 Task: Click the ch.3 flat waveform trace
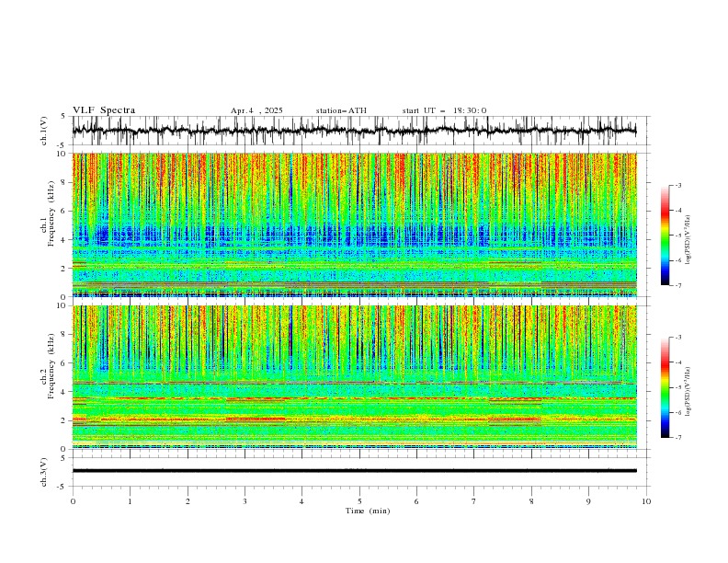tap(354, 471)
